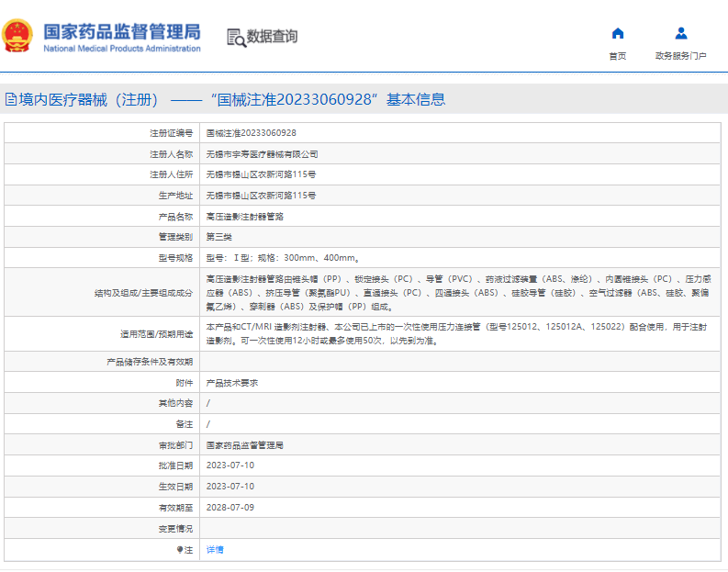Click the 国家药品监督管理局 header title
728x572 pixels.
(x=122, y=31)
